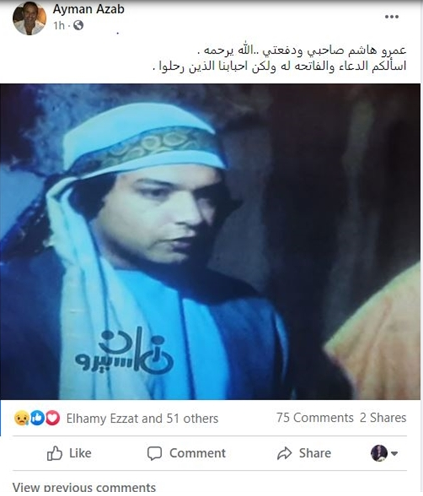Click Ayman Azab's profile picture

point(29,18)
